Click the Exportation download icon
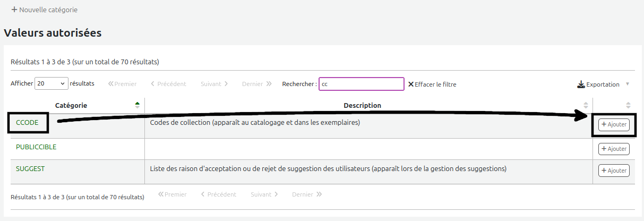The height and width of the screenshot is (221, 644). [581, 84]
